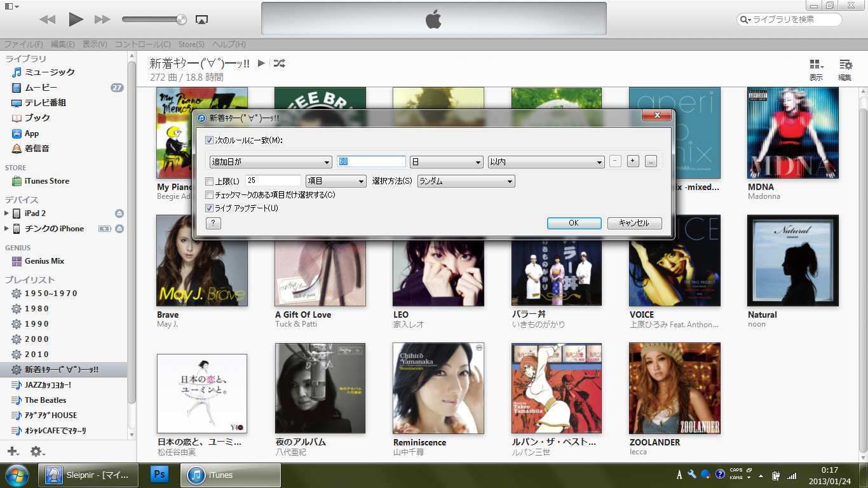
Task: Open the 項目 limit unit dropdown
Action: coord(336,181)
